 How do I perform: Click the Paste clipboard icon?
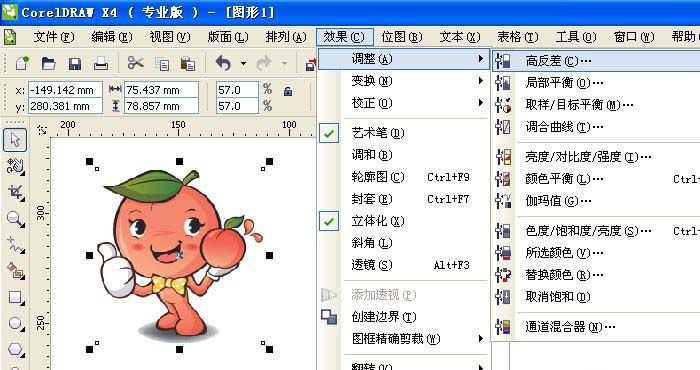point(188,64)
